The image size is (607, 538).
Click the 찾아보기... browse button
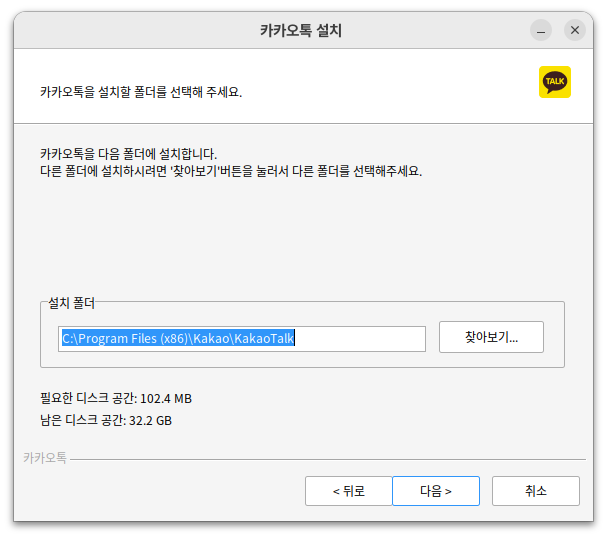(x=491, y=337)
